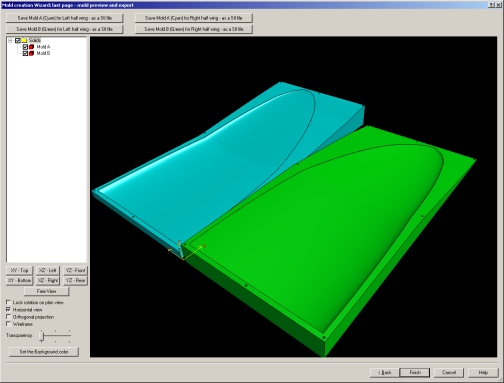504x383 pixels.
Task: Save Mold B Green for Right half wing
Action: tap(194, 29)
